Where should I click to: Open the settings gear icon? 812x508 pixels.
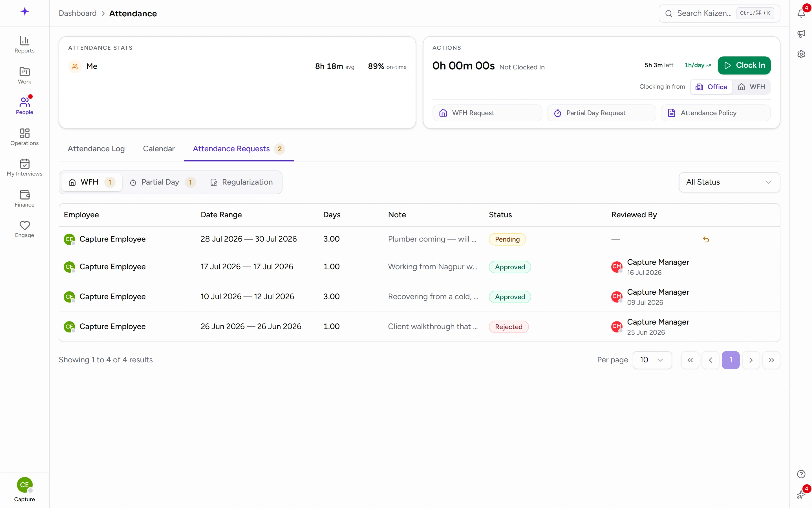point(801,54)
